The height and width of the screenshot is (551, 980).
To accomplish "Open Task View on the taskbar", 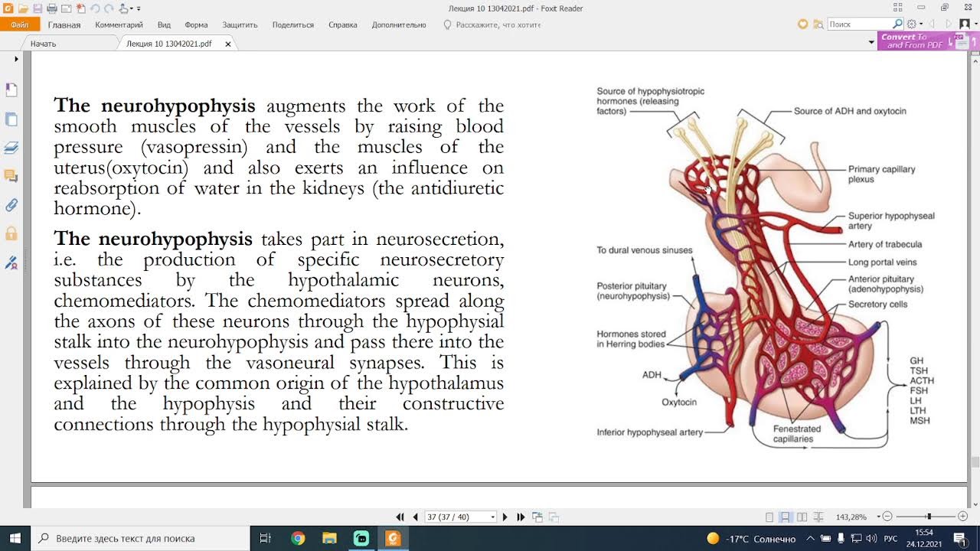I will coord(266,538).
